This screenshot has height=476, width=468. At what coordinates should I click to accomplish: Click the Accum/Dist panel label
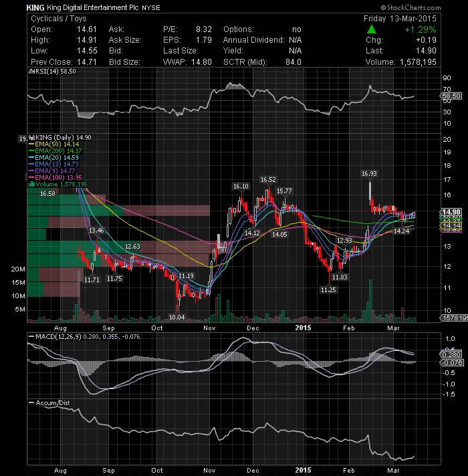[53, 403]
